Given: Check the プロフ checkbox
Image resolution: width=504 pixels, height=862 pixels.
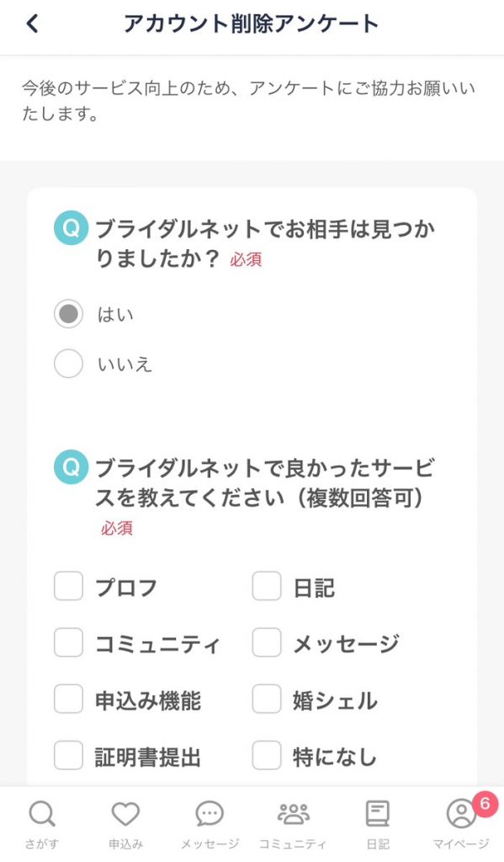Looking at the screenshot, I should [68, 586].
